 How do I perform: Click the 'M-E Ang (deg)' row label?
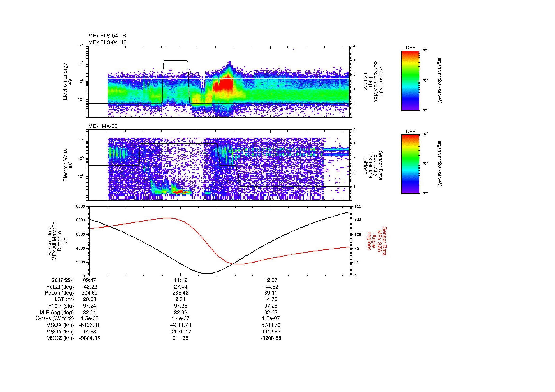click(x=57, y=312)
